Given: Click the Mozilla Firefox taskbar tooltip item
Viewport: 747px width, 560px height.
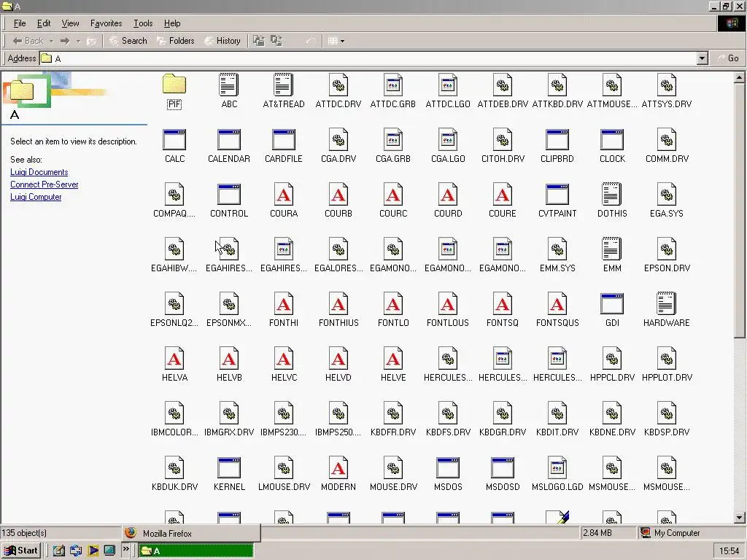Looking at the screenshot, I should (190, 533).
